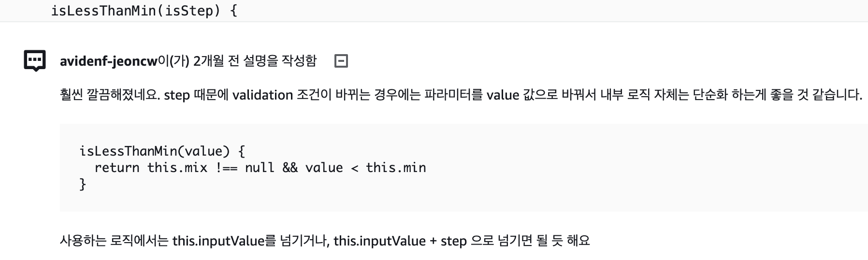Viewport: 868px width, 260px height.
Task: Click the "훨씬 깔끔해졌네요" opening sentence
Action: [110, 95]
